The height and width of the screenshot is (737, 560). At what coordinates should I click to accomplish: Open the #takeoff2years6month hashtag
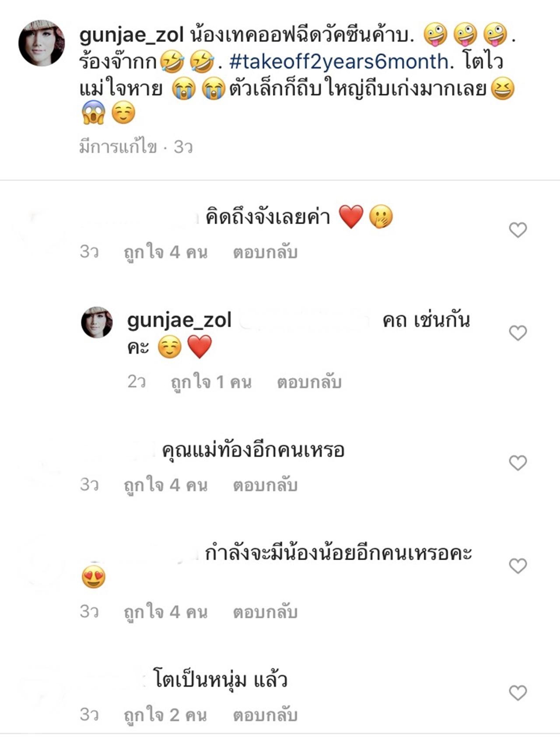coord(339,62)
